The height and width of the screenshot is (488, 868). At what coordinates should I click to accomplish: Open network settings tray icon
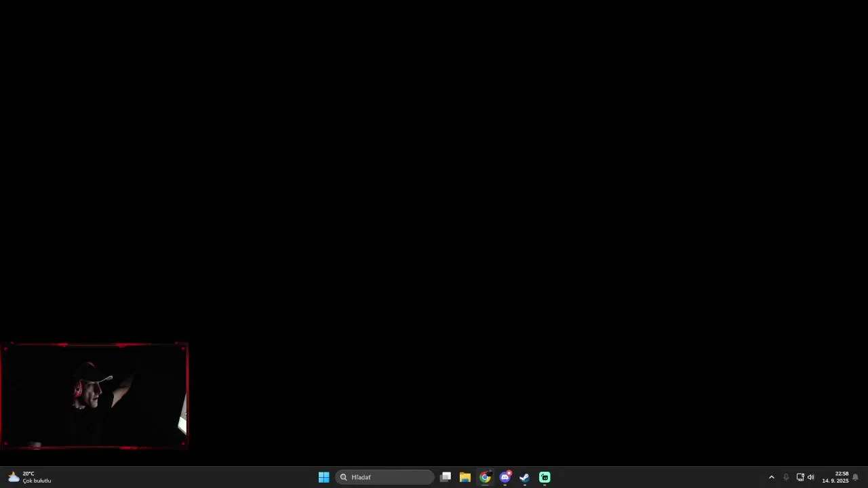[x=800, y=477]
